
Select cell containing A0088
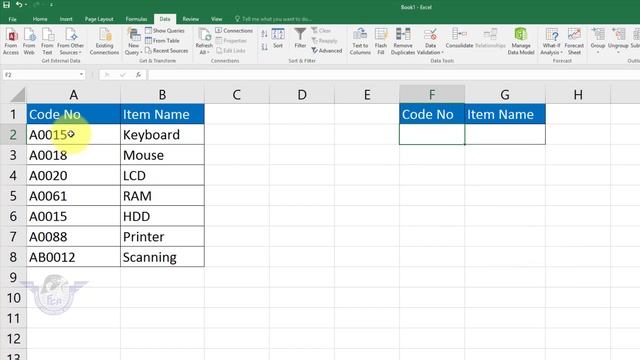[x=73, y=237]
